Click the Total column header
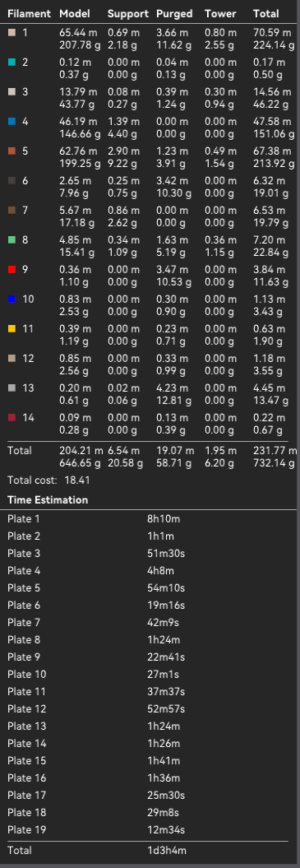The height and width of the screenshot is (868, 300). (x=266, y=14)
